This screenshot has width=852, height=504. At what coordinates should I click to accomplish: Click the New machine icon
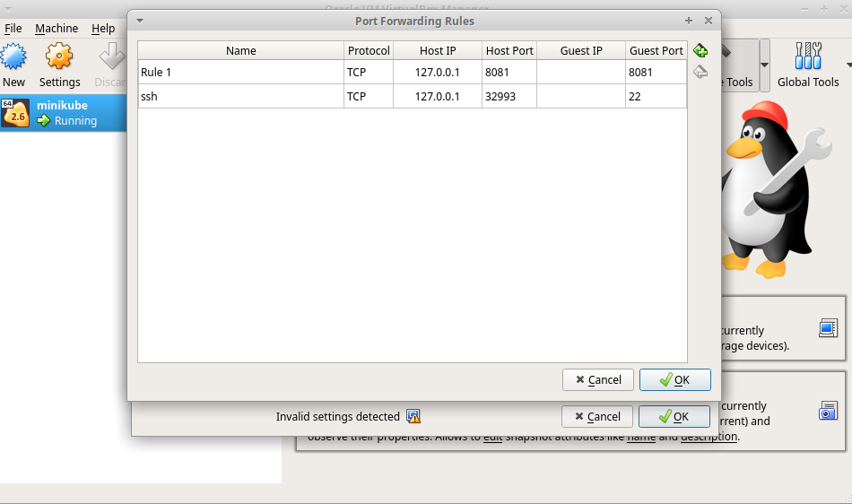pos(13,56)
